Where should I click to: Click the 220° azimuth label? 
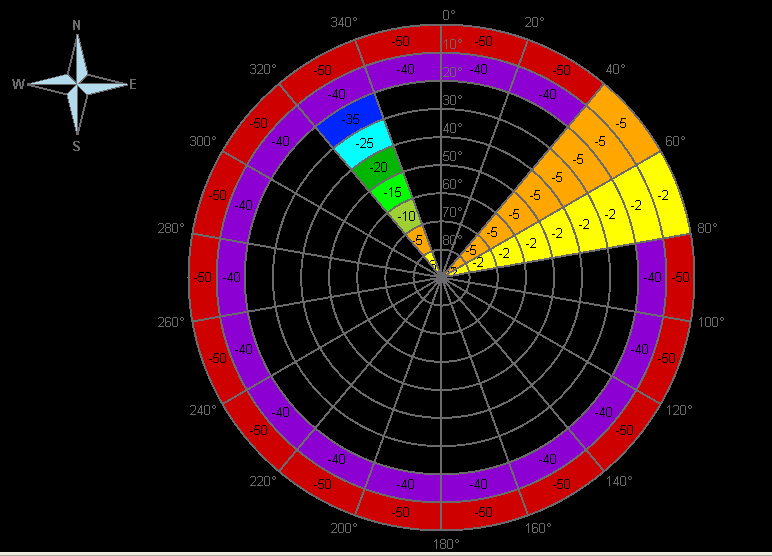tap(262, 482)
